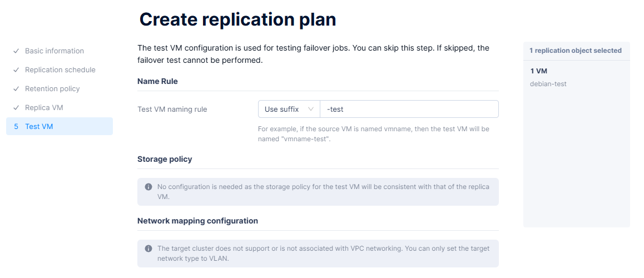Switch to the Retention policy step

coord(52,89)
